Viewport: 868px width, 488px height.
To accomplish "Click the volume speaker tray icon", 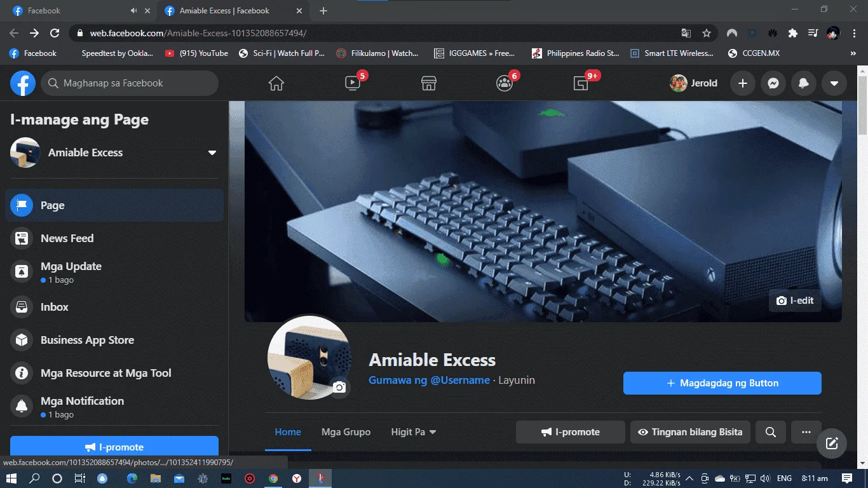I will pyautogui.click(x=764, y=478).
